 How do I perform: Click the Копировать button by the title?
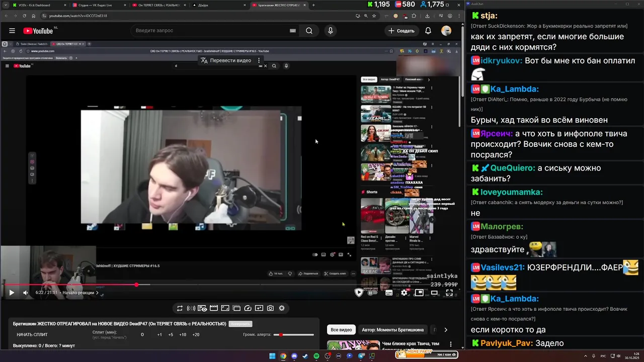(240, 324)
